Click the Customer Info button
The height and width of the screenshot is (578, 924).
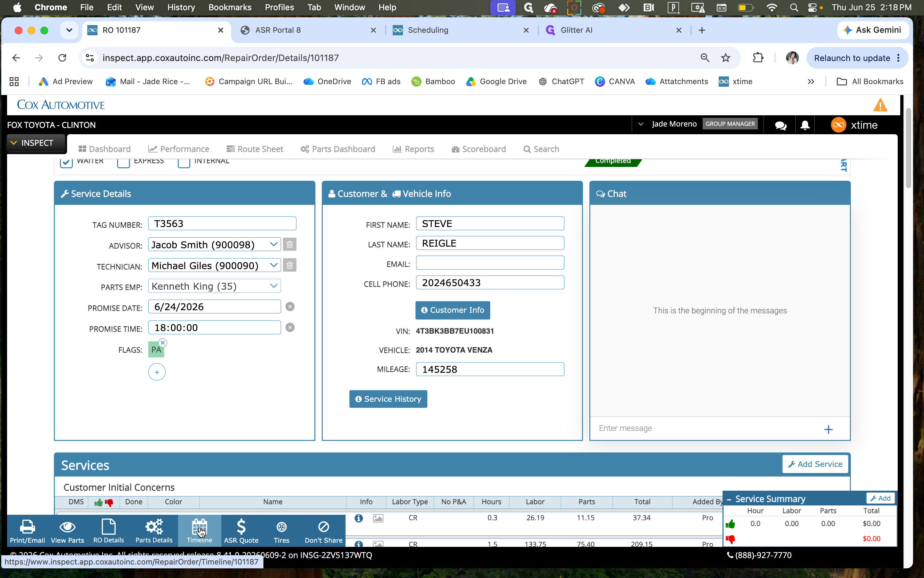(452, 310)
